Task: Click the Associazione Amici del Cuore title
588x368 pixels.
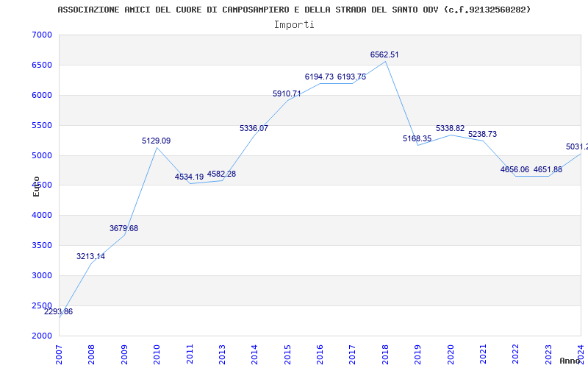Action: coord(294,10)
